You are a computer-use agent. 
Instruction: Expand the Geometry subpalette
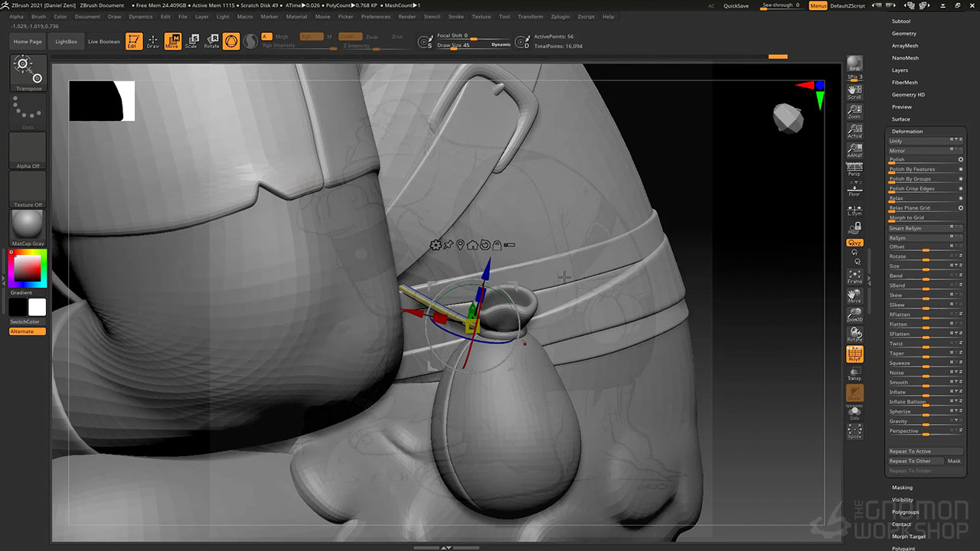[903, 34]
